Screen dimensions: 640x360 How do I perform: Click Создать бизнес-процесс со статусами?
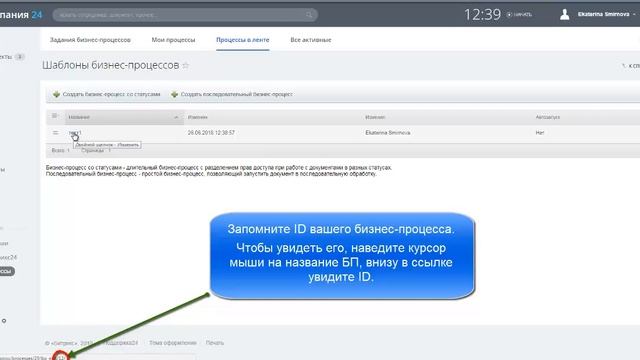coord(111,94)
